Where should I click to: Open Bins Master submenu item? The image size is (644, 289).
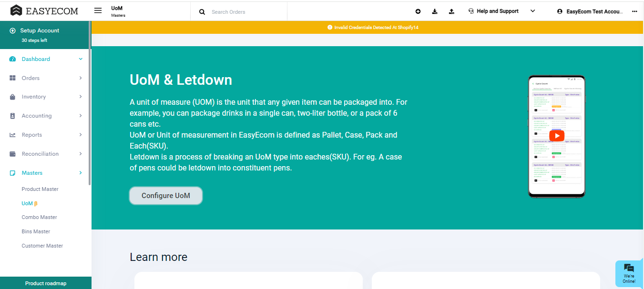click(36, 231)
